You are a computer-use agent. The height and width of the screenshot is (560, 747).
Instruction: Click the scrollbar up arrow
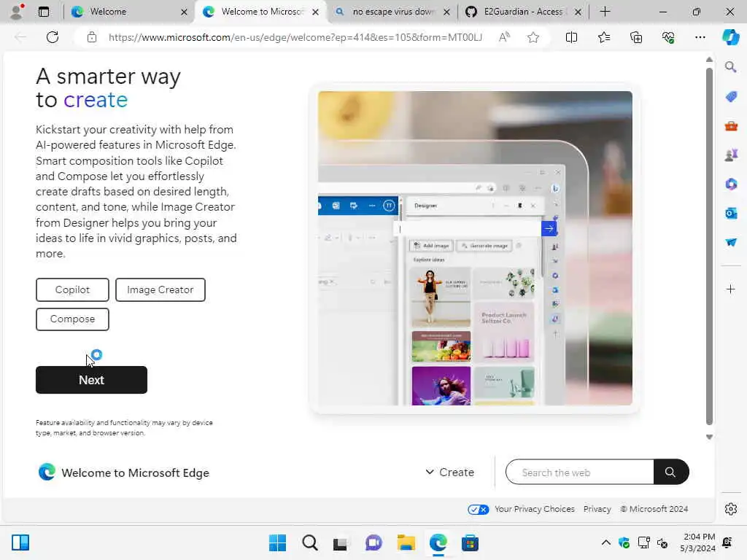[x=709, y=60]
